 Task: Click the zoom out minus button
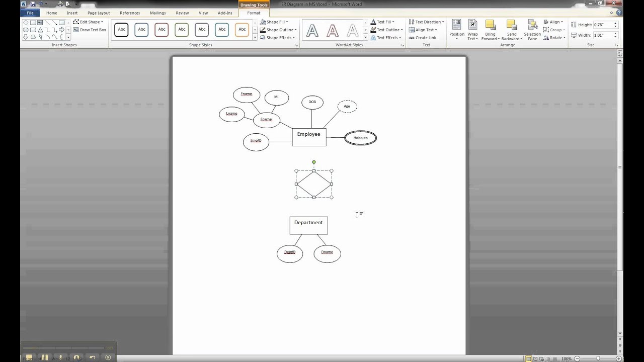tap(577, 358)
